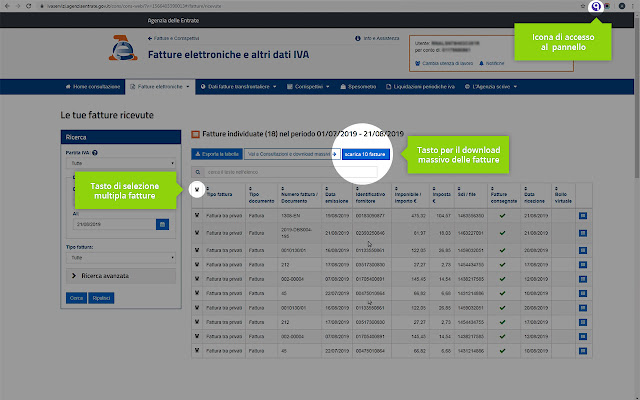This screenshot has height=400, width=640.
Task: Toggle the select-all invoices checkbox in table header
Action: click(197, 189)
